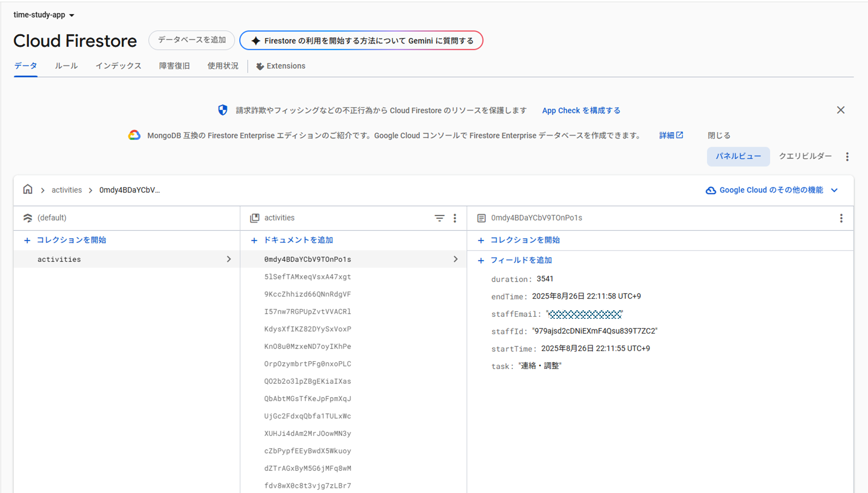Click the Extensions tab icon
This screenshot has width=868, height=493.
pyautogui.click(x=260, y=66)
